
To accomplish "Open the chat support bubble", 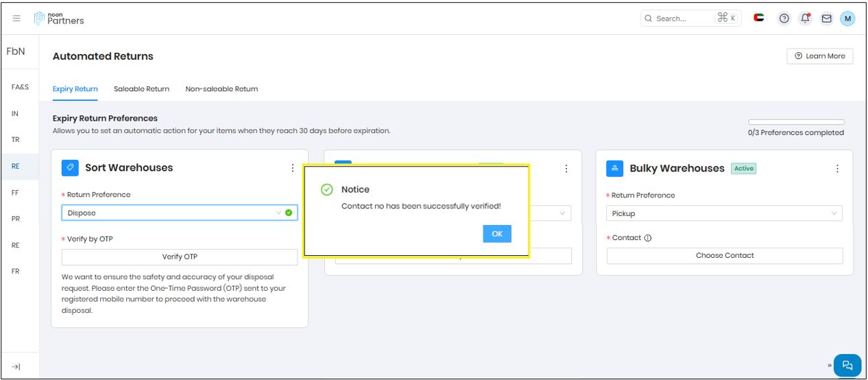I will pos(847,365).
